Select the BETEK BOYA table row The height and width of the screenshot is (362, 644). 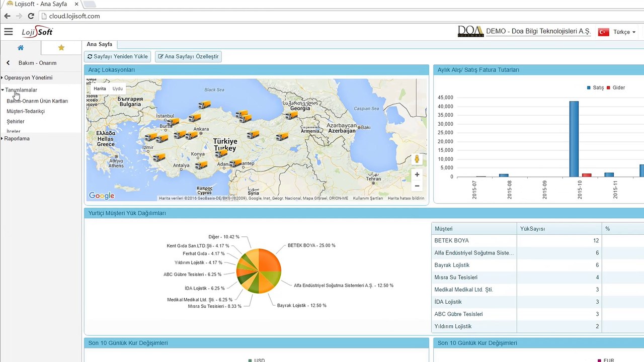point(538,241)
